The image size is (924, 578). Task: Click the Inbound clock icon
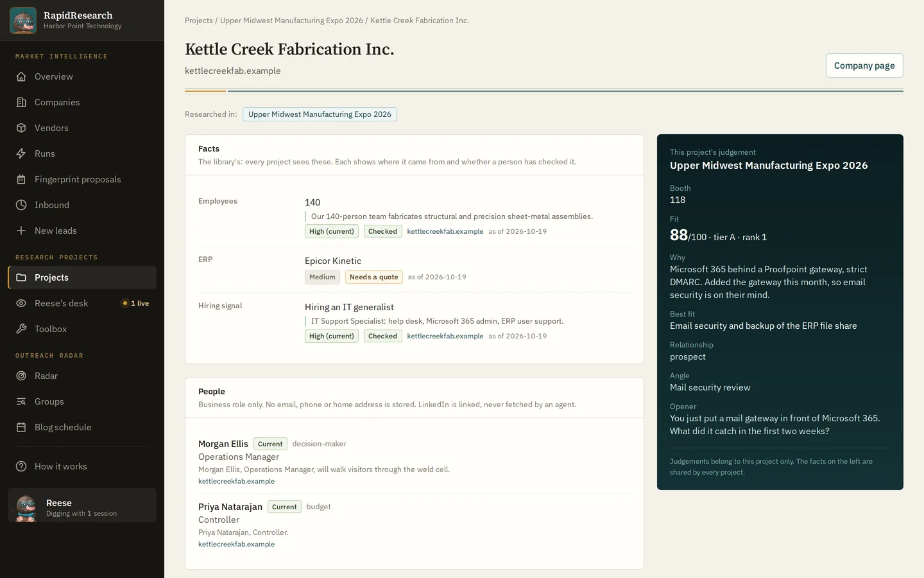tap(21, 205)
